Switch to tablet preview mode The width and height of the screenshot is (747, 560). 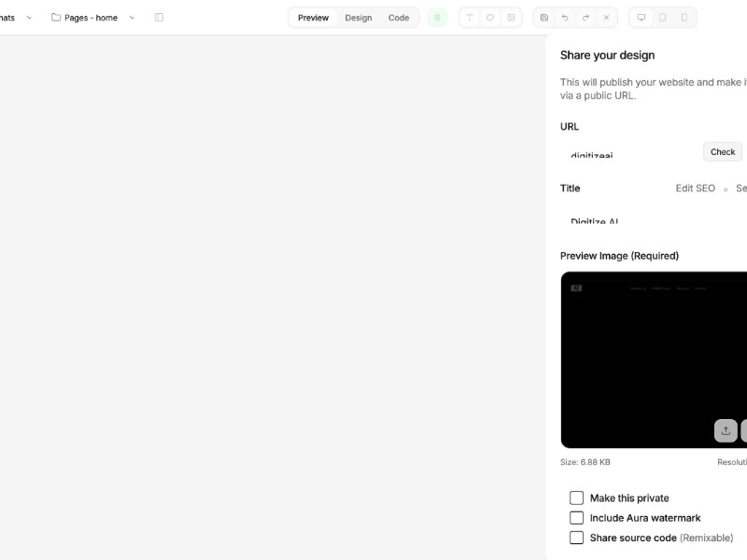coord(664,17)
